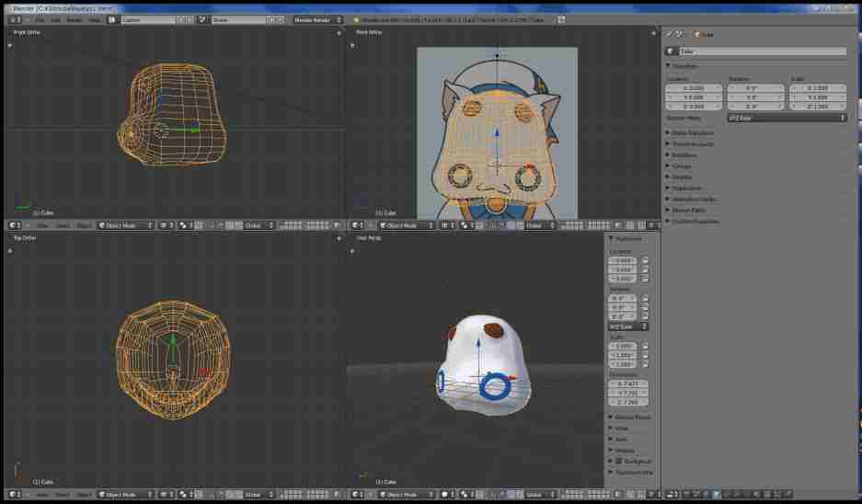
Task: Toggle Scale Z lock in viewport Transform sidebar
Action: click(x=645, y=364)
